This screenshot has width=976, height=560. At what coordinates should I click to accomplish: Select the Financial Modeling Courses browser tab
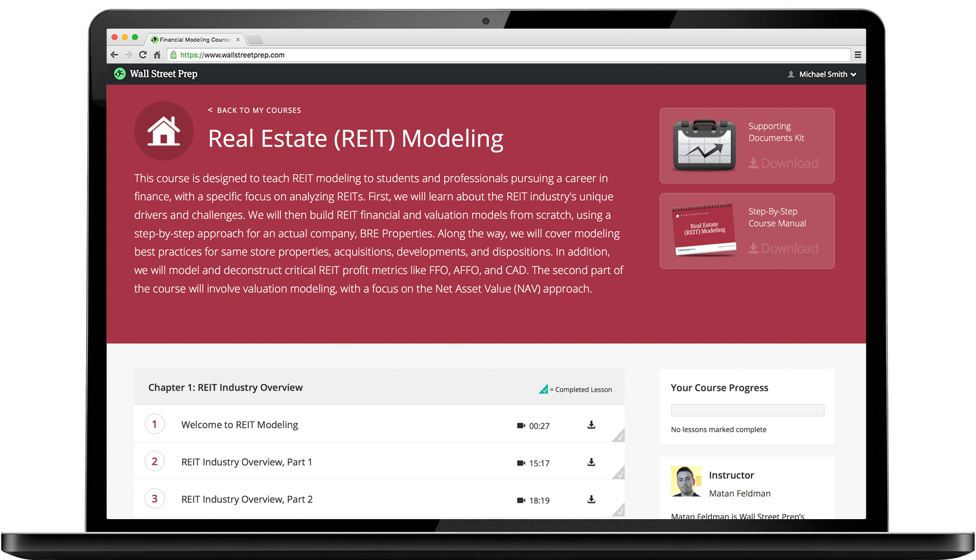coord(194,40)
